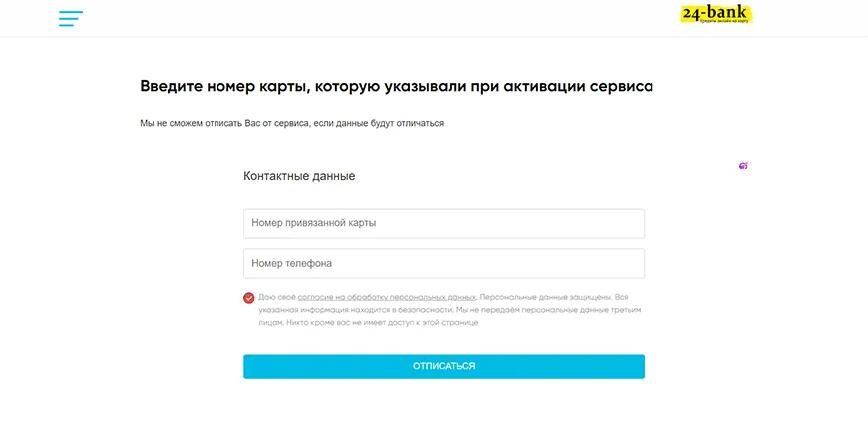This screenshot has height=428, width=868.
Task: Click the 24-bank logo
Action: coord(715,12)
